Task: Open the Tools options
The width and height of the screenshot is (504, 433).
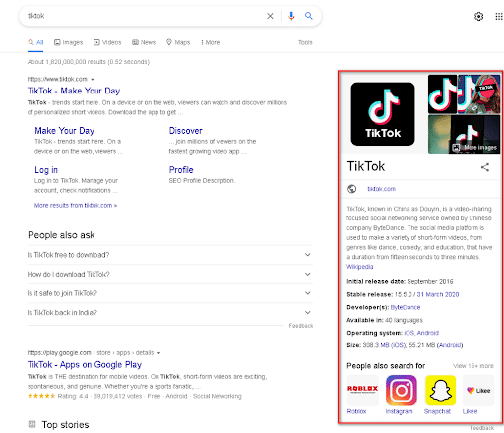Action: (x=305, y=42)
